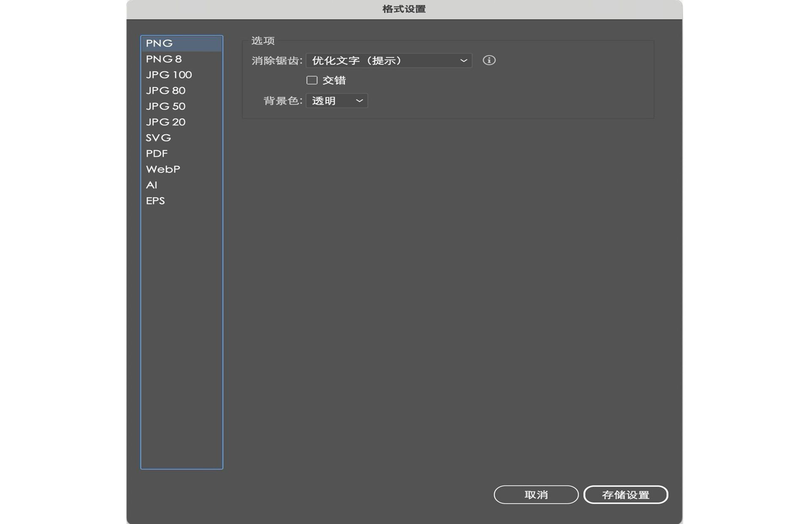Click the 格式设置 dialog title bar
This screenshot has width=812, height=524.
pyautogui.click(x=404, y=9)
